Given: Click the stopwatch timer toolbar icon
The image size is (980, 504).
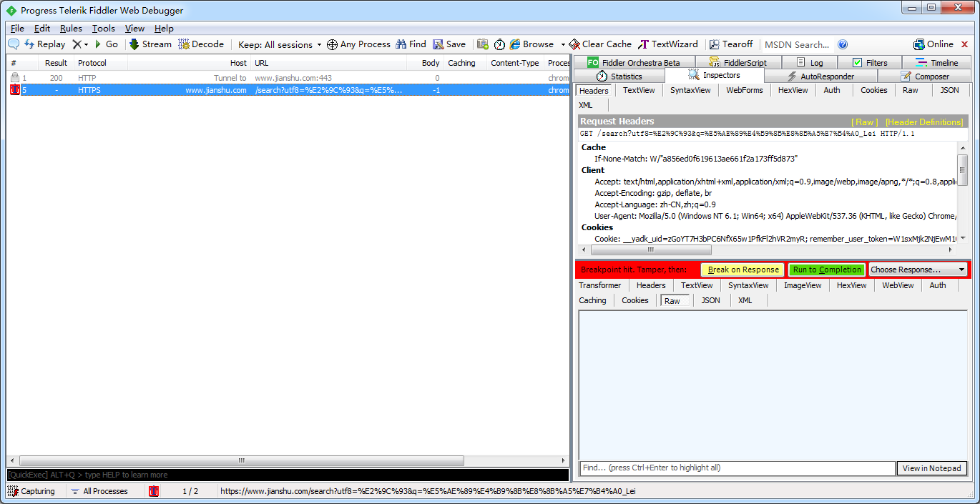Looking at the screenshot, I should coord(499,44).
